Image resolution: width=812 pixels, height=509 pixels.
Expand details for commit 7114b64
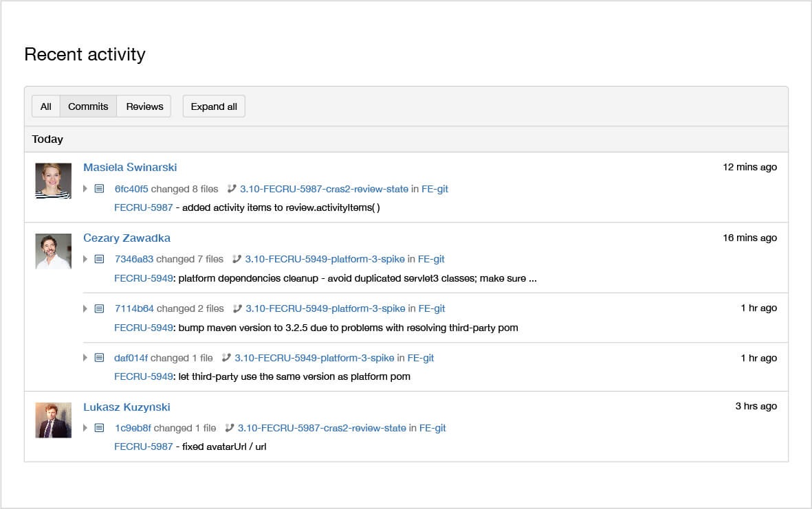[x=85, y=308]
